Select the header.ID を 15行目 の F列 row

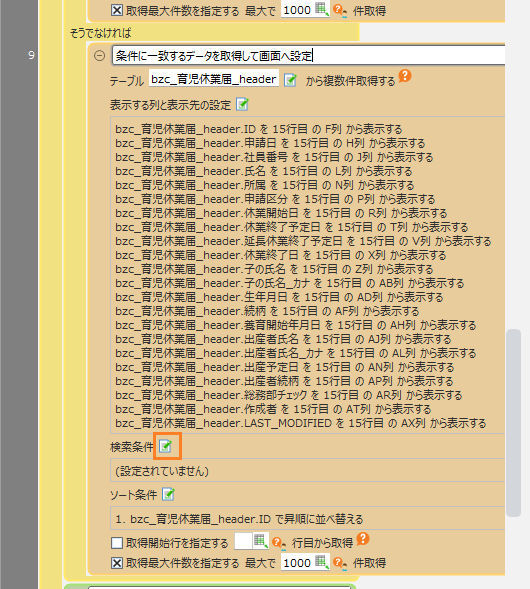click(258, 129)
